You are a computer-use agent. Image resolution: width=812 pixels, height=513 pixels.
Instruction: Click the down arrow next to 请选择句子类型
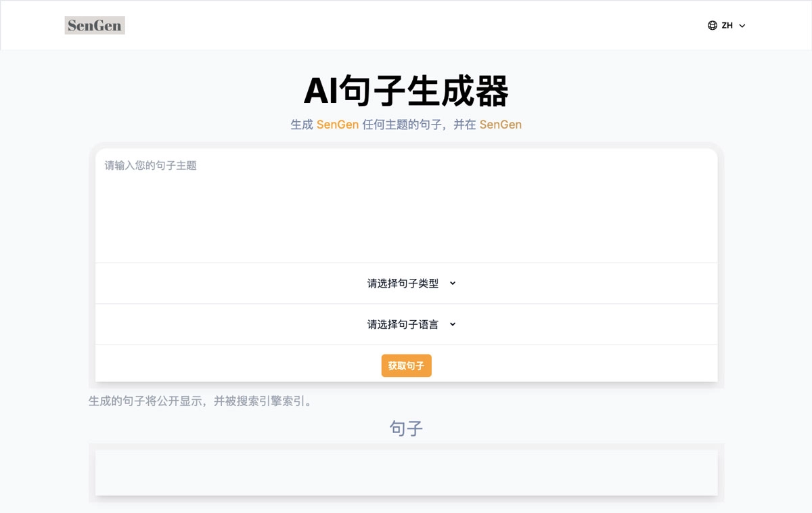(x=453, y=284)
